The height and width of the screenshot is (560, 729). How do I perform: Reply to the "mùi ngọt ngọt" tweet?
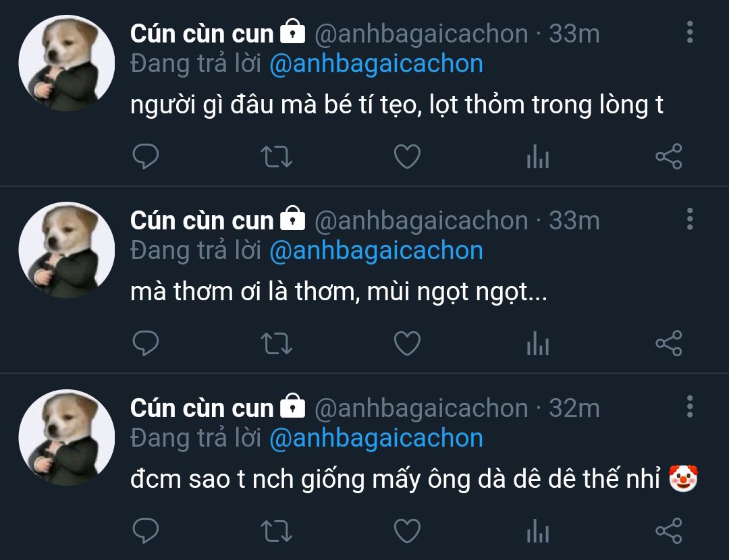[x=145, y=344]
